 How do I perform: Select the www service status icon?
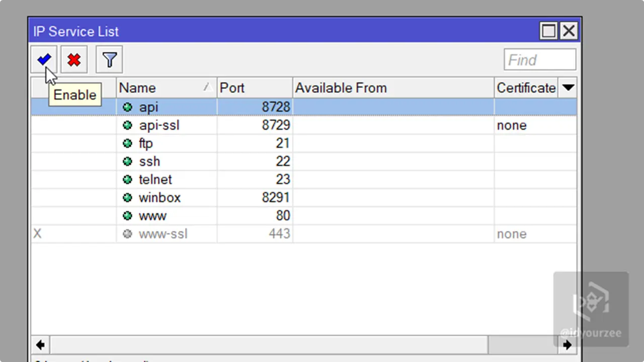tap(127, 216)
